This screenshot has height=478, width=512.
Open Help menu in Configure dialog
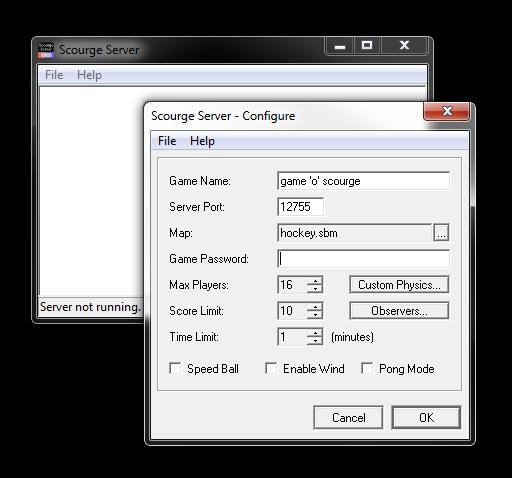tap(202, 141)
